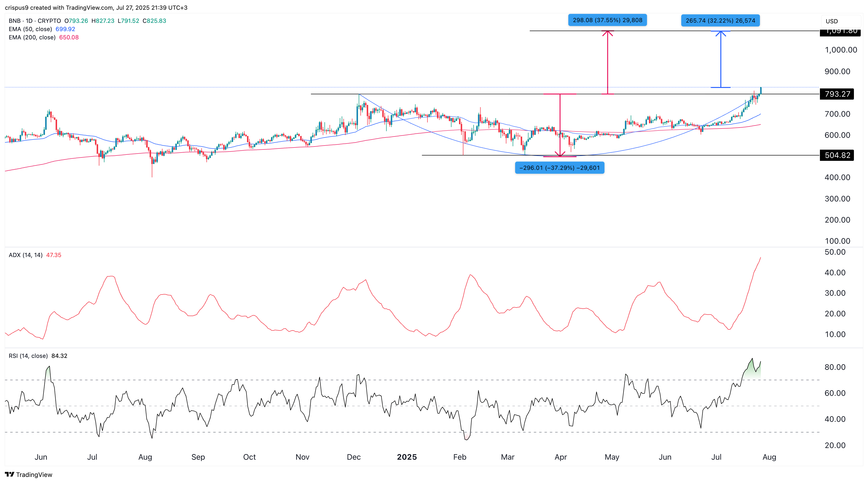This screenshot has width=868, height=483.
Task: Click the Aug label at right of time axis
Action: point(769,457)
